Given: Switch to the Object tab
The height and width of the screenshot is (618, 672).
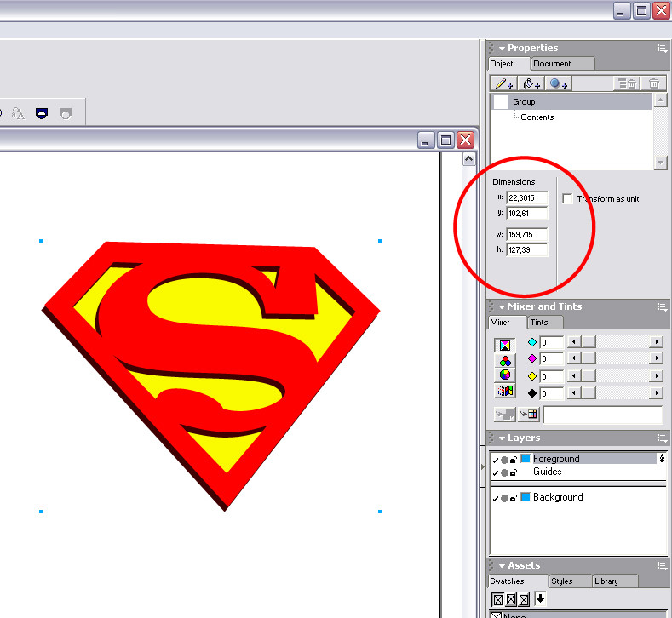Looking at the screenshot, I should [x=508, y=63].
